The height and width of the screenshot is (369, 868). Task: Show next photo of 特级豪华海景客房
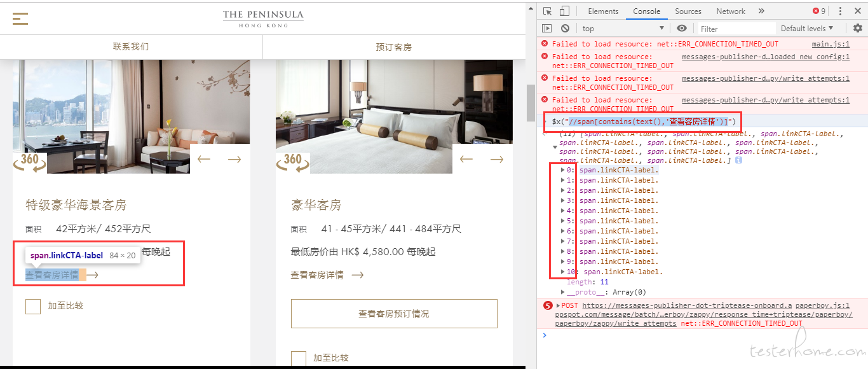point(234,159)
